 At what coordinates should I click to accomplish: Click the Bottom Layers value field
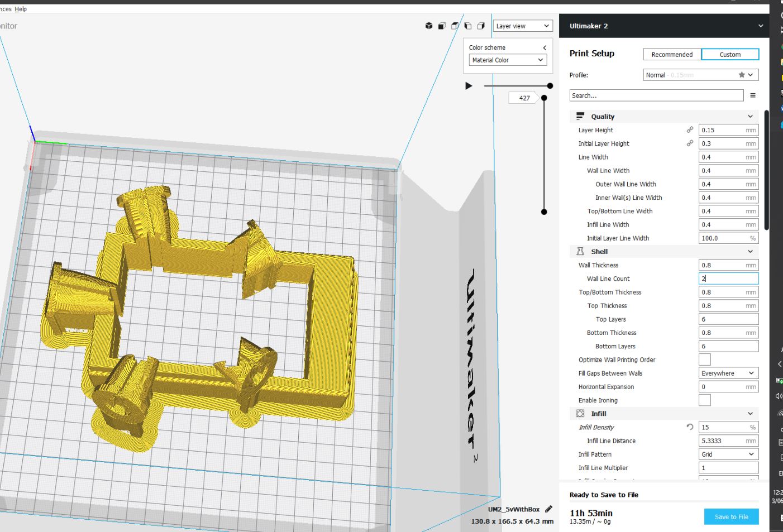click(728, 346)
